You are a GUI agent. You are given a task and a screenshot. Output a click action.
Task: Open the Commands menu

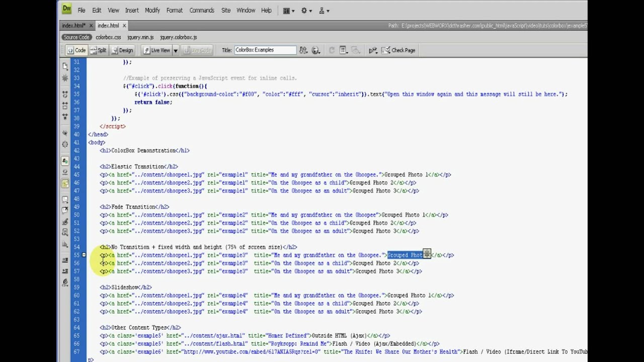click(202, 10)
